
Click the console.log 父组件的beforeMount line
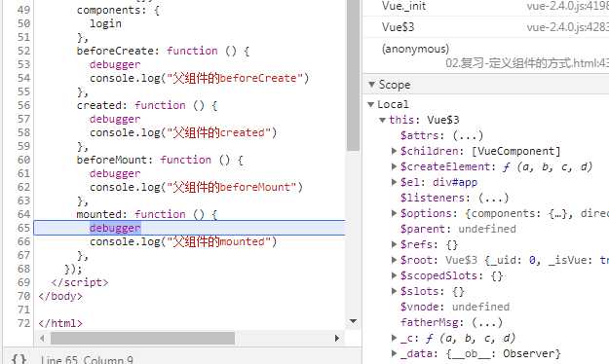196,187
